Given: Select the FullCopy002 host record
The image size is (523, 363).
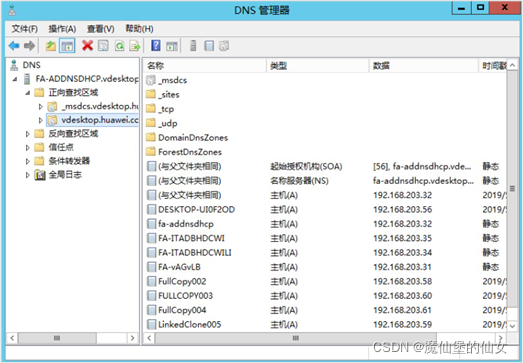Looking at the screenshot, I should 325,281.
